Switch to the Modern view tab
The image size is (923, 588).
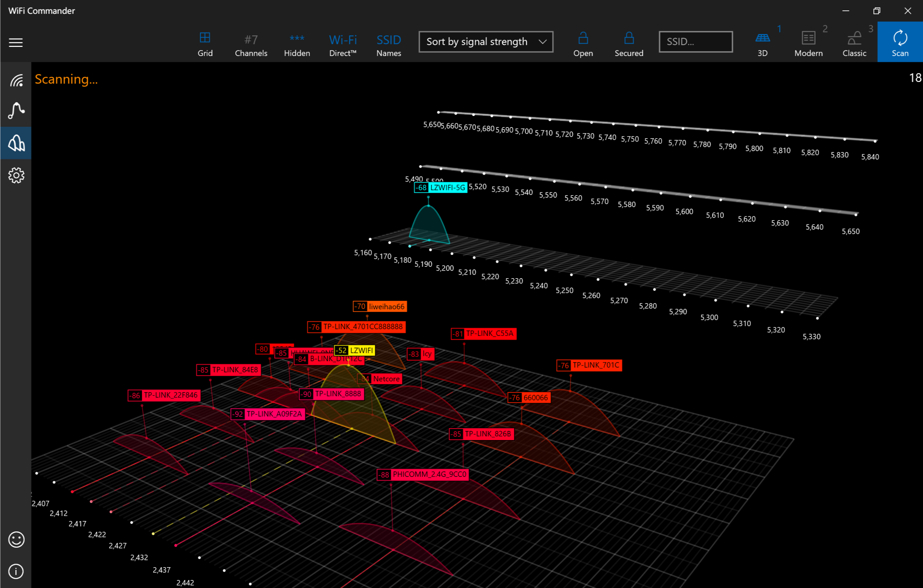(808, 44)
